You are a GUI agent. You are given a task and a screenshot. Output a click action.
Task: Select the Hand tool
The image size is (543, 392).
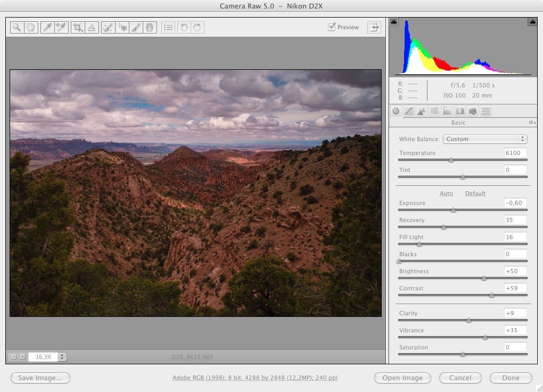pyautogui.click(x=30, y=27)
